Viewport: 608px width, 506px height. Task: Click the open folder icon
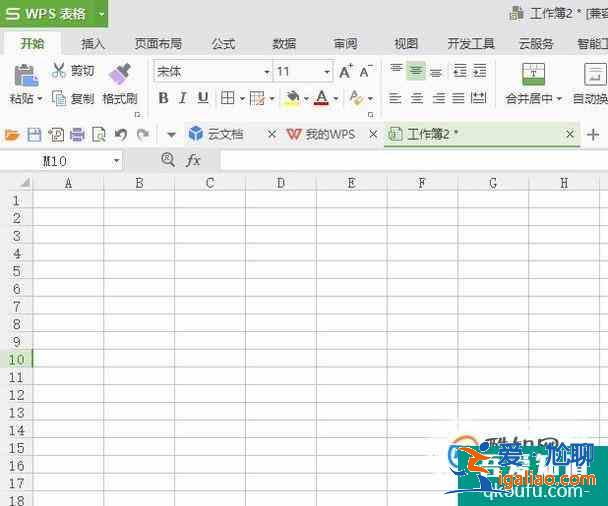[x=12, y=135]
